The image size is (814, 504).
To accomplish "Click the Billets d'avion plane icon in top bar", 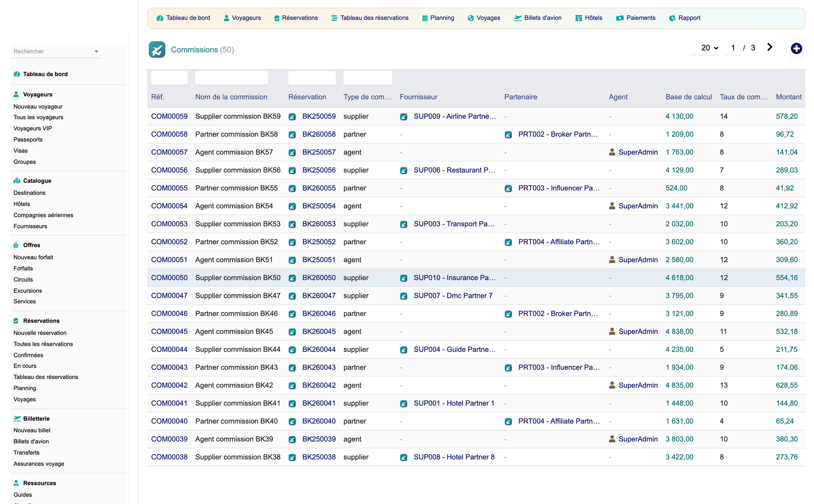I will [517, 18].
